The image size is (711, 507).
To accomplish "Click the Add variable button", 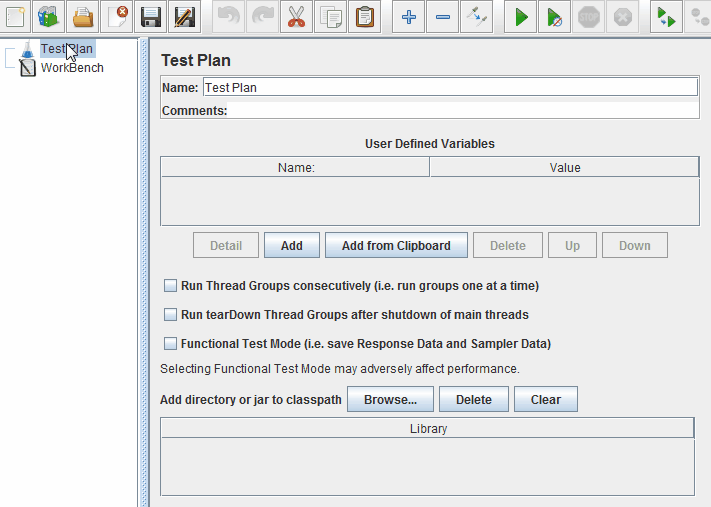I will point(291,246).
